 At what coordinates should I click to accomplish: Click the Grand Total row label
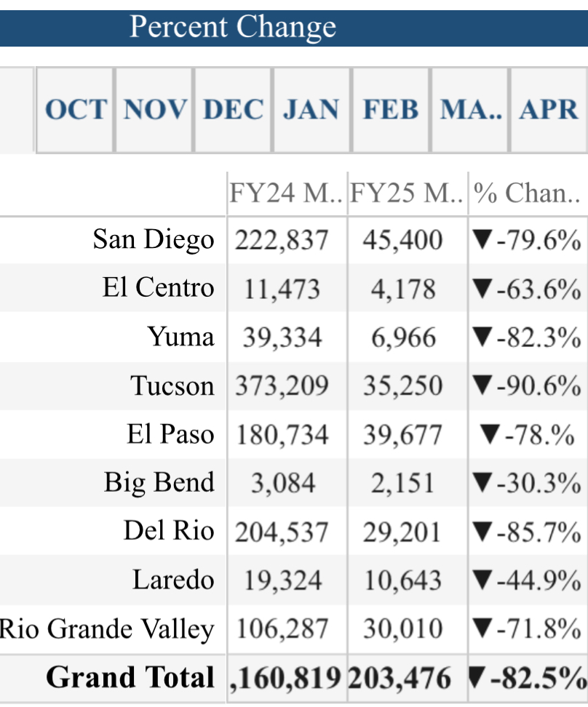tap(130, 678)
